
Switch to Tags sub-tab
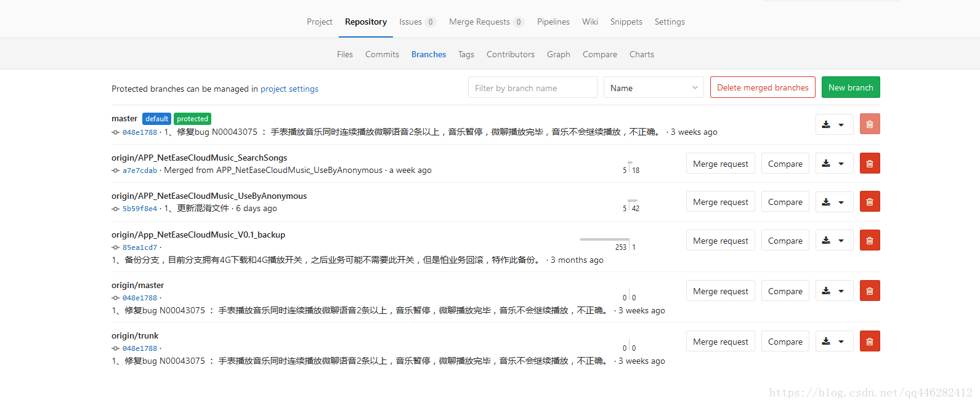click(466, 54)
